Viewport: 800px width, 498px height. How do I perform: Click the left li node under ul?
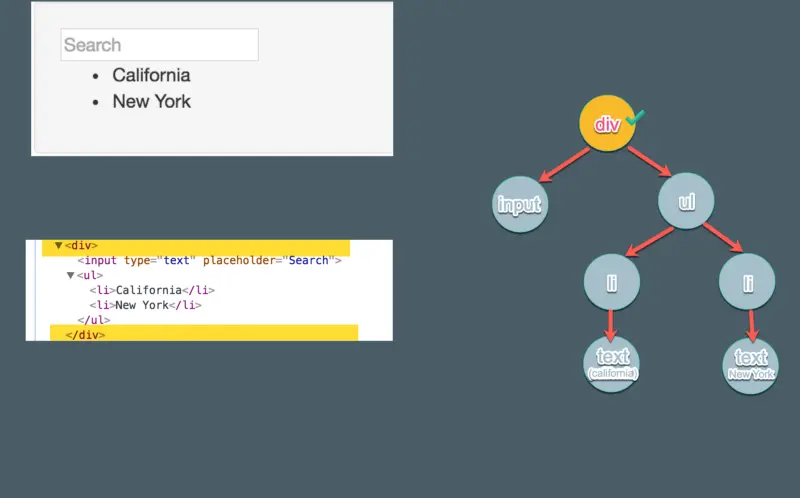point(612,282)
